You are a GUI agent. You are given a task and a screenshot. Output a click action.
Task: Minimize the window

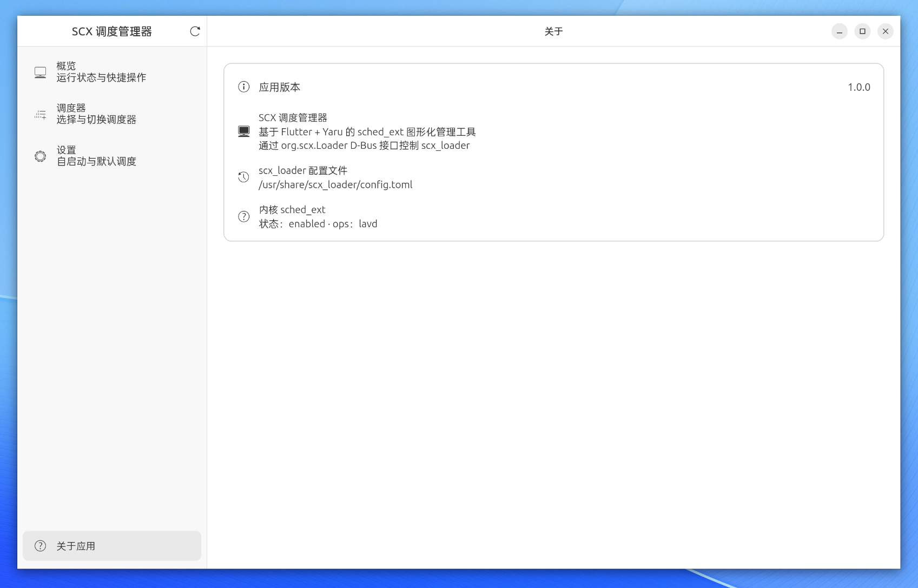(x=839, y=31)
